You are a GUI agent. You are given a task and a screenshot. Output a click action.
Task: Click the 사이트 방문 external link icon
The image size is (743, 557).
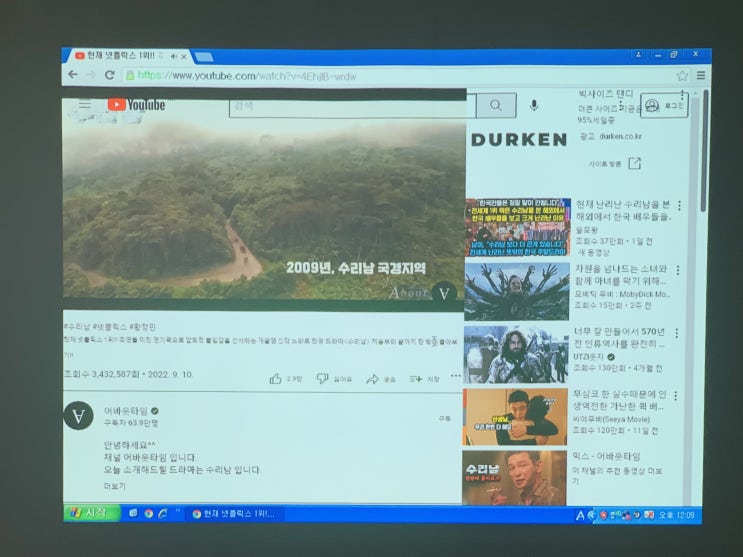[x=634, y=164]
